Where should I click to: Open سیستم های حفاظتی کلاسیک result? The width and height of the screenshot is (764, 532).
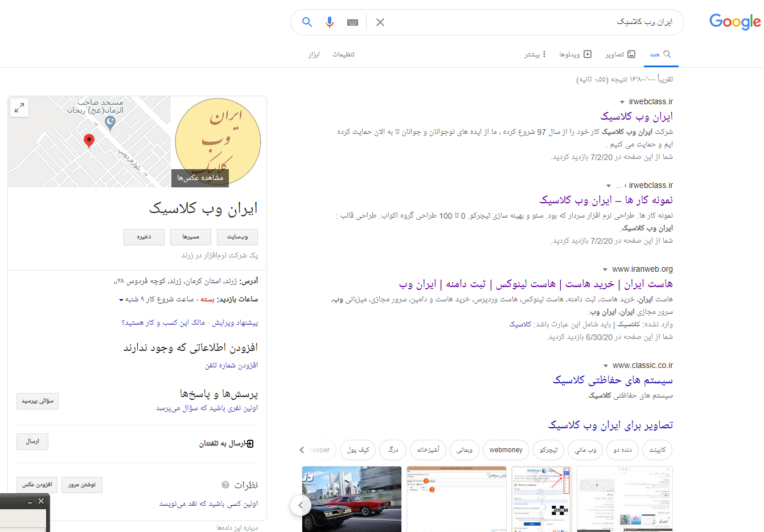612,380
